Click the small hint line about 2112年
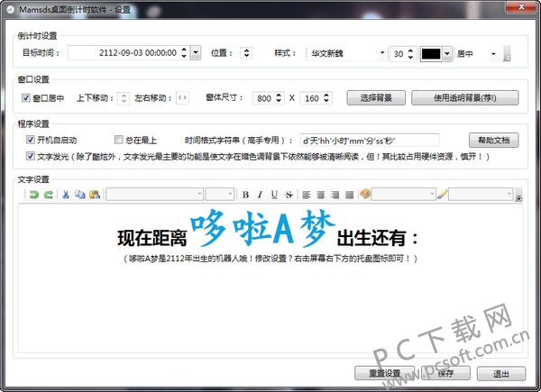541x392 pixels. point(270,259)
